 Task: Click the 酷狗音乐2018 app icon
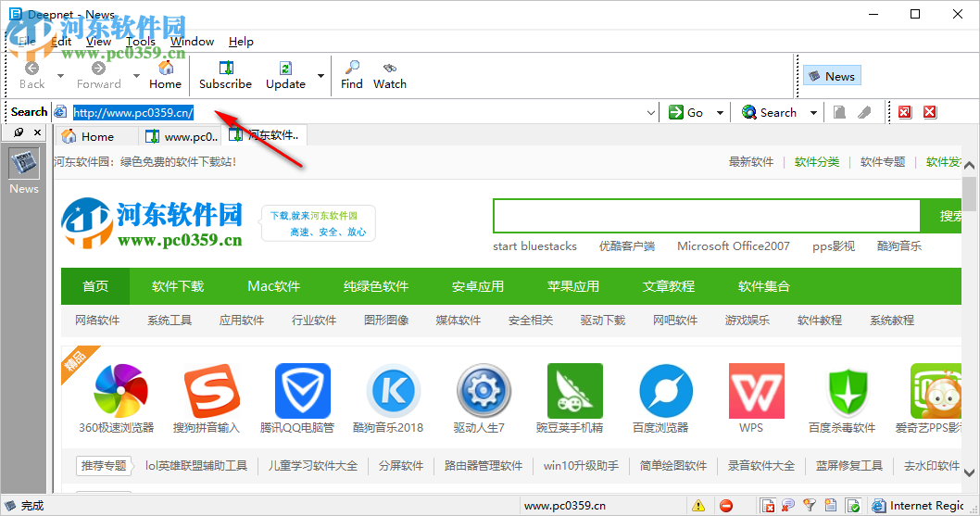[394, 391]
